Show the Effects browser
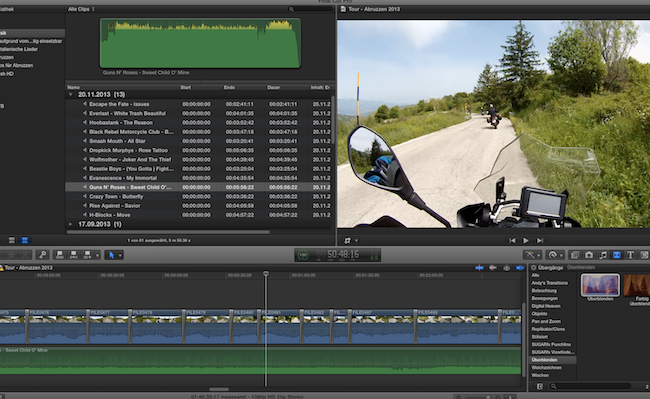This screenshot has height=399, width=650. [575, 255]
